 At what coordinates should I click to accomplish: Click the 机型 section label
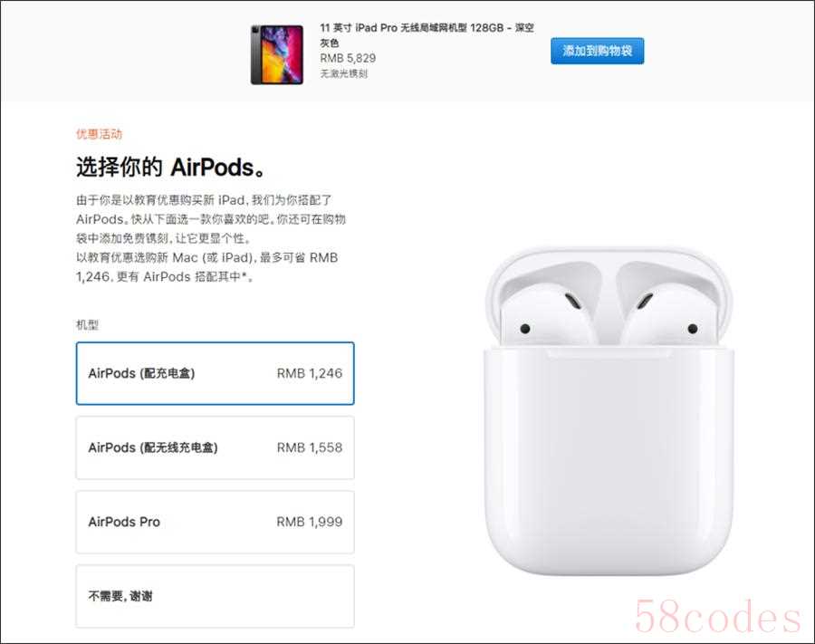click(87, 325)
